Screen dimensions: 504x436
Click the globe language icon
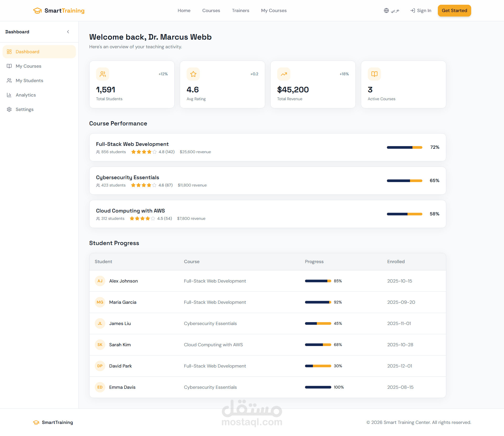386,10
